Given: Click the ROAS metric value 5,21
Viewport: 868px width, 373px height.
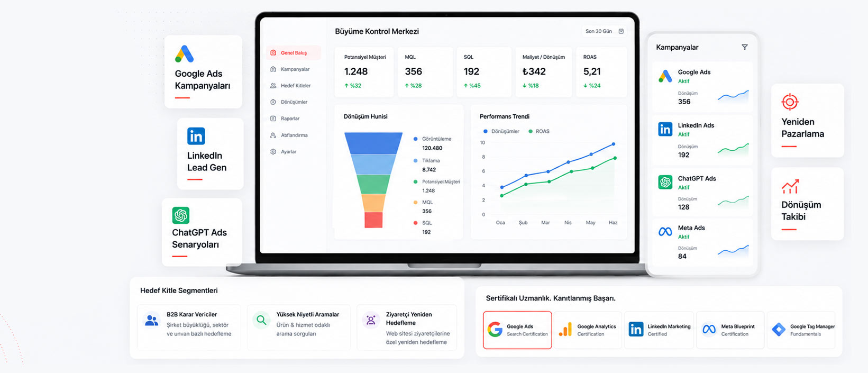Looking at the screenshot, I should tap(592, 71).
